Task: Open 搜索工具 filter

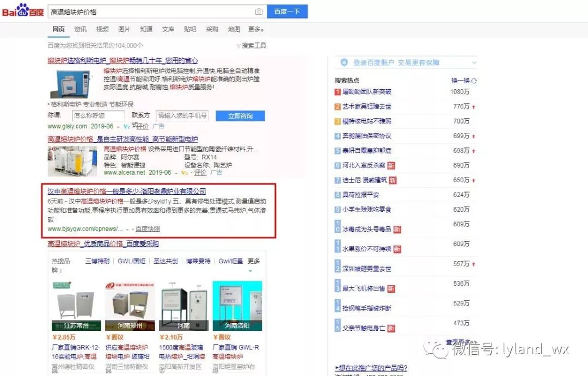Action: click(251, 46)
